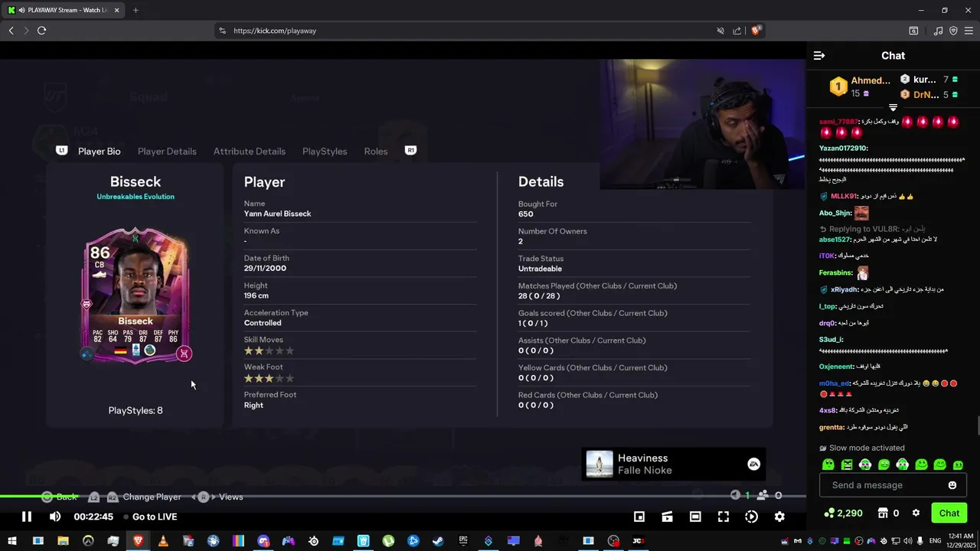This screenshot has height=551, width=980.
Task: Click stream seek progress bar
Action: pos(403,496)
